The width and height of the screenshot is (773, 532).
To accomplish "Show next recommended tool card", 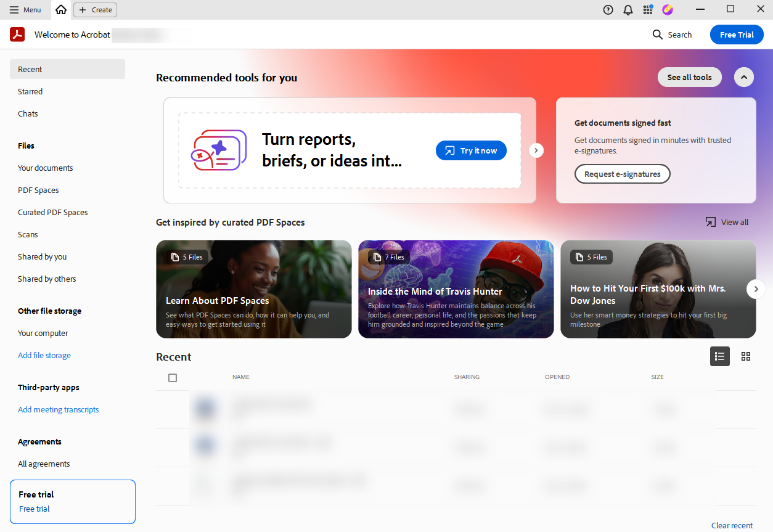I will pos(536,150).
